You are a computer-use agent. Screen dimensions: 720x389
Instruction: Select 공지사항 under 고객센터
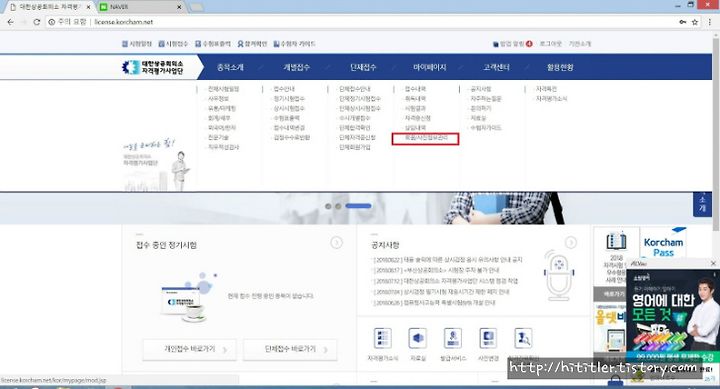(x=481, y=89)
